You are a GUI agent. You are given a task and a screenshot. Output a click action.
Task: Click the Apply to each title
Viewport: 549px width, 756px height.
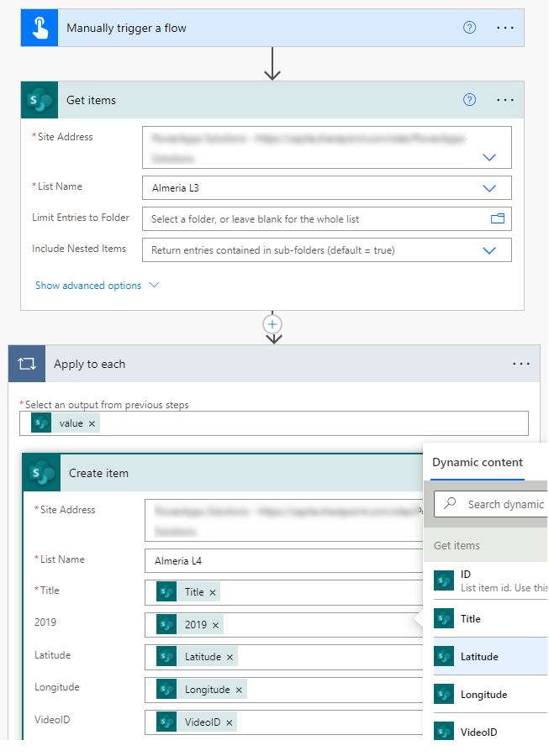pos(90,364)
